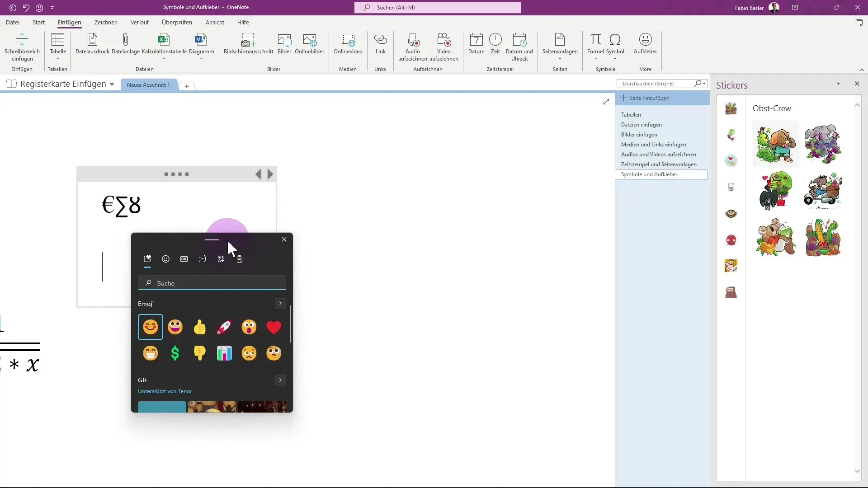Viewport: 868px width, 488px height.
Task: Pick the thumbs down emoji
Action: [200, 353]
